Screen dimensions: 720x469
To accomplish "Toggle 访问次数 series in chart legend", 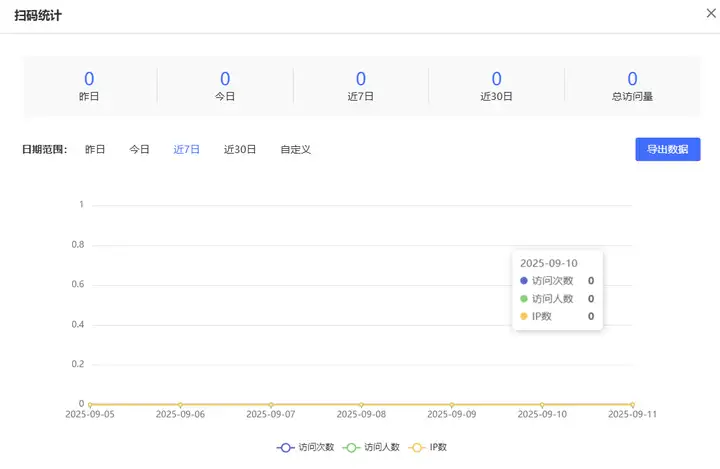I will coord(305,447).
